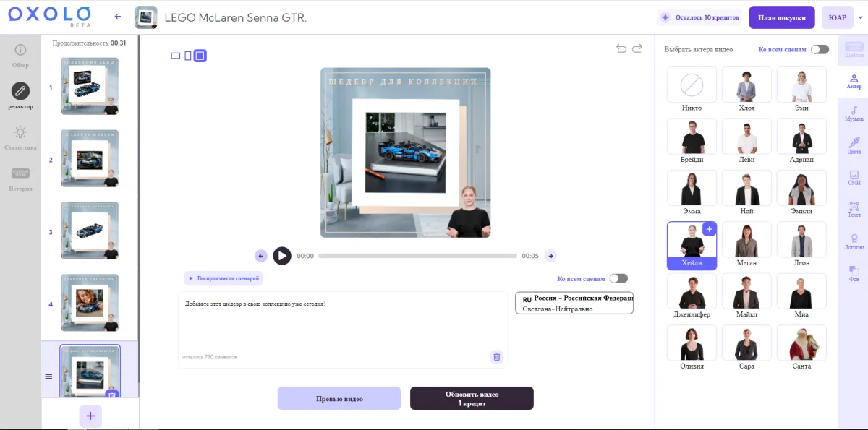Go to the next scene with the right arrow

click(550, 256)
